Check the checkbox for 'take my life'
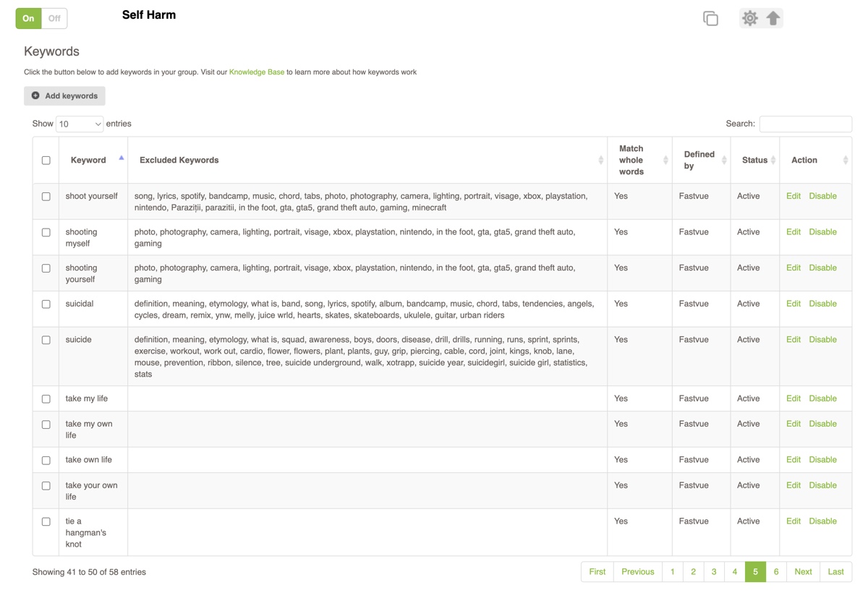868x593 pixels. 46,398
